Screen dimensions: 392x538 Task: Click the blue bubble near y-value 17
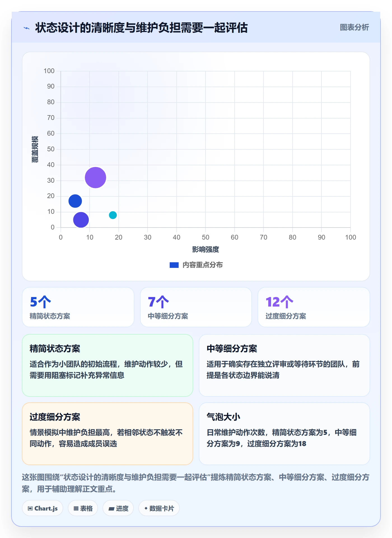(x=75, y=201)
